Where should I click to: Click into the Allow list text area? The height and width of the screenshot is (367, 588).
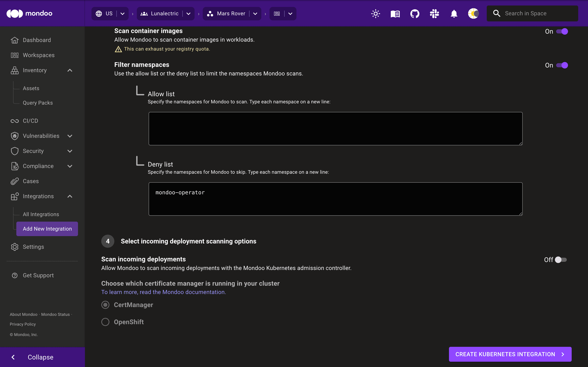(335, 129)
